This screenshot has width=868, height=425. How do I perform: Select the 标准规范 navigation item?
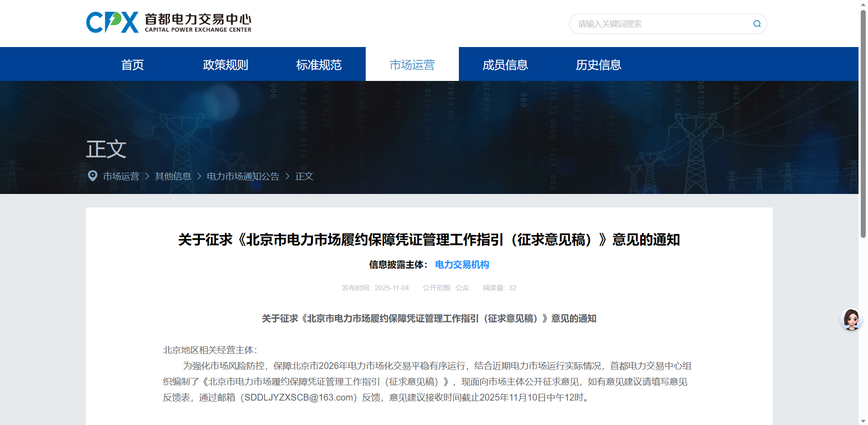[319, 65]
